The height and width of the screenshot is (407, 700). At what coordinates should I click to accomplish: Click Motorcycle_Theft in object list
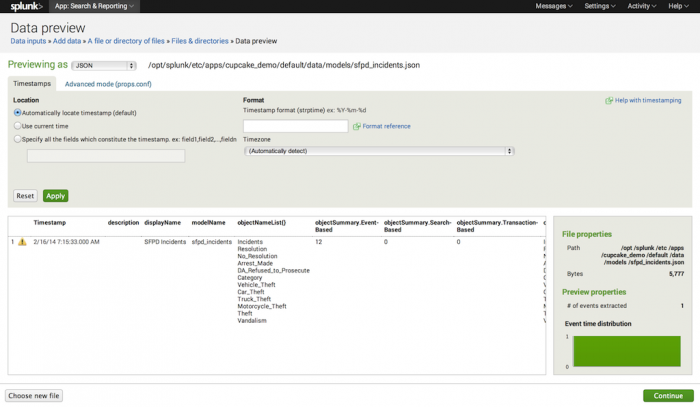click(262, 306)
